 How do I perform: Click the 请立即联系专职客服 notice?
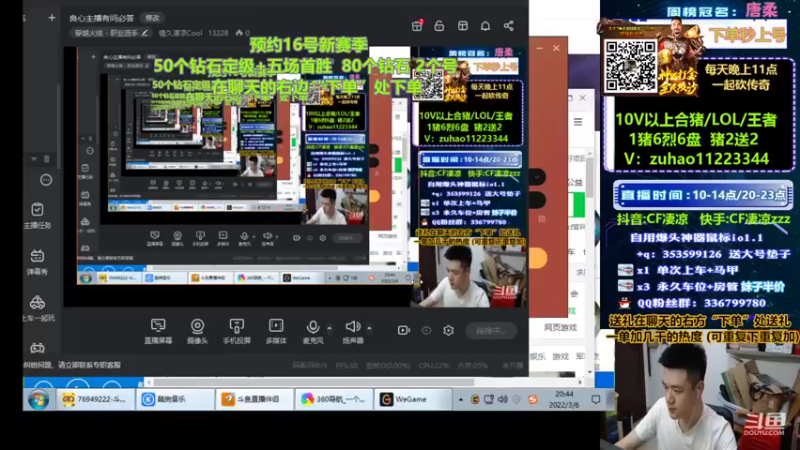tap(90, 365)
